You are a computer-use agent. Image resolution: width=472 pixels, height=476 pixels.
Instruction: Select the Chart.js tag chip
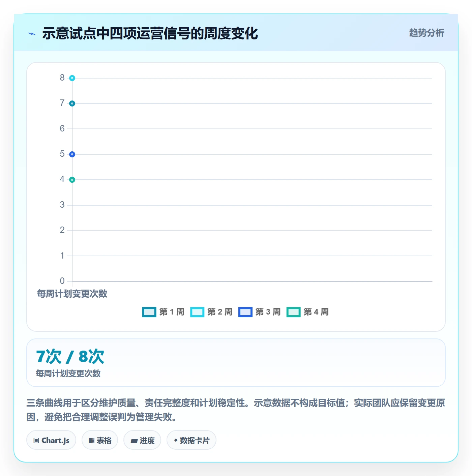click(x=51, y=440)
